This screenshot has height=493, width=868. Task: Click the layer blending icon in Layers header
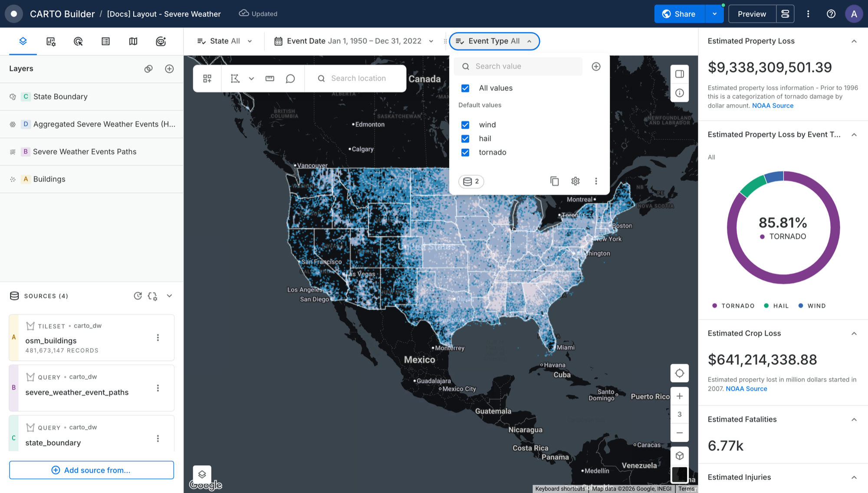(x=148, y=69)
